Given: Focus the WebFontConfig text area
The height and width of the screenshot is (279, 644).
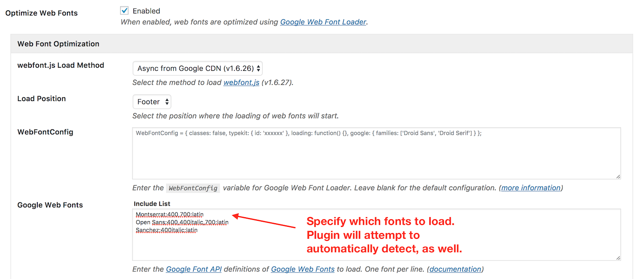Looking at the screenshot, I should [x=377, y=153].
